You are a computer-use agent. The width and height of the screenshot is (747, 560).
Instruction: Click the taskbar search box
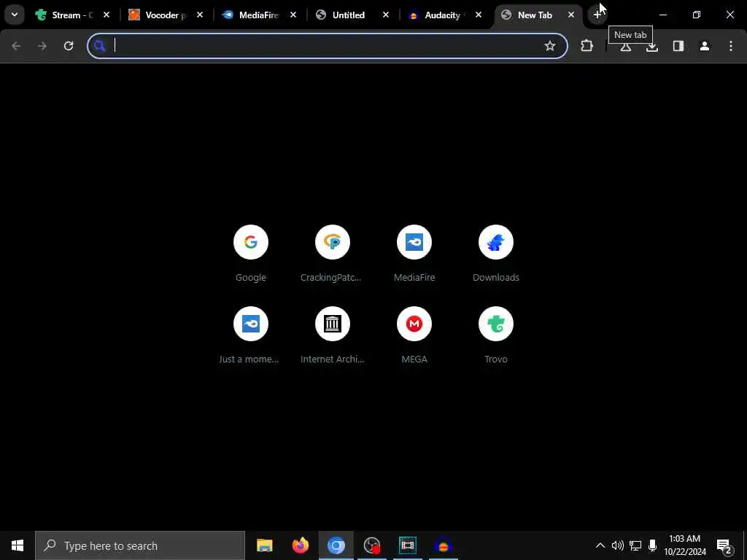(x=140, y=545)
